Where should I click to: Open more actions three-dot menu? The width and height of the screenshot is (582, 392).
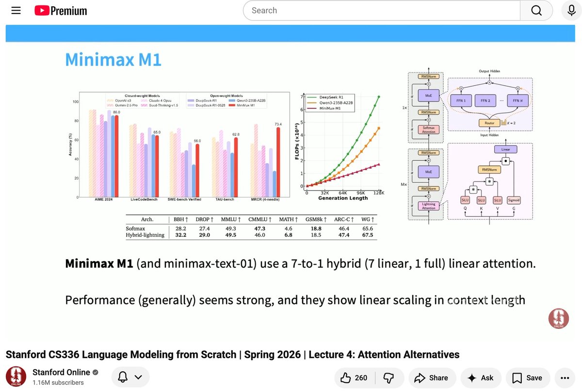(565, 378)
